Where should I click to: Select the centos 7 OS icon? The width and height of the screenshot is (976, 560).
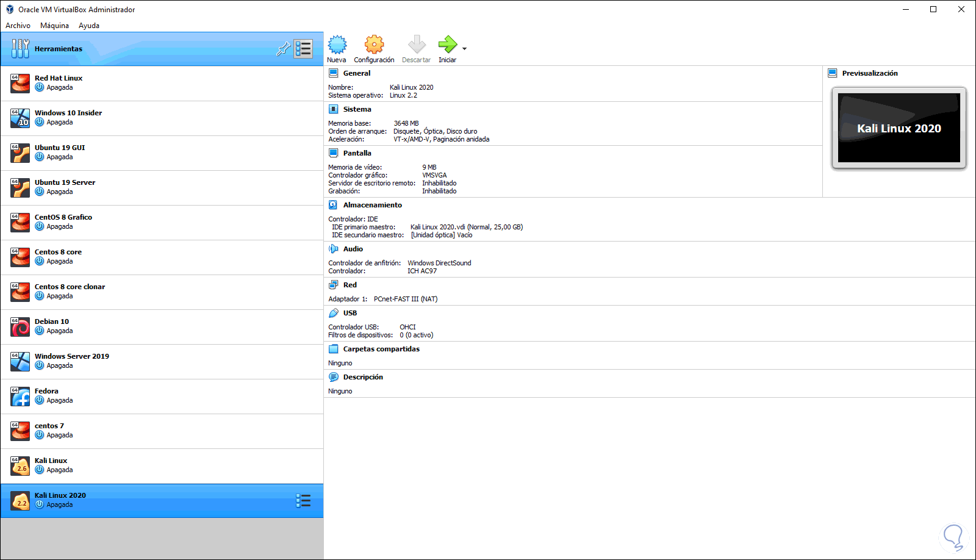tap(20, 431)
